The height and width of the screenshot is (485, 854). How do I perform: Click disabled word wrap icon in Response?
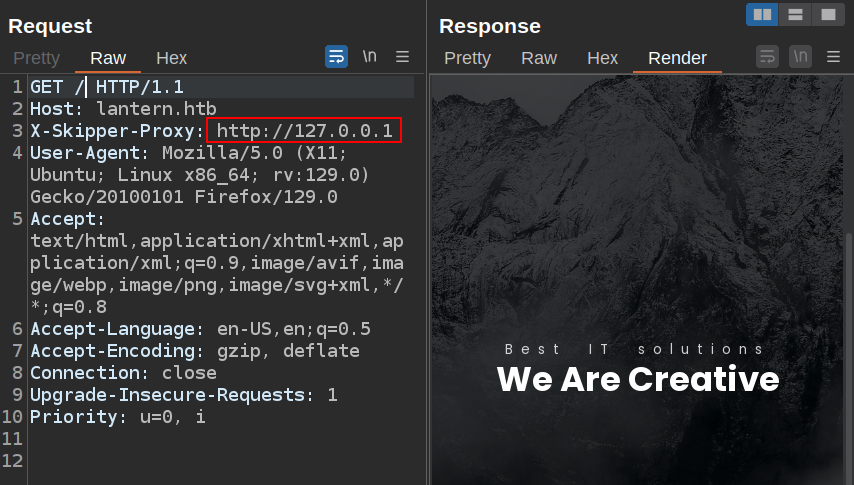click(767, 57)
